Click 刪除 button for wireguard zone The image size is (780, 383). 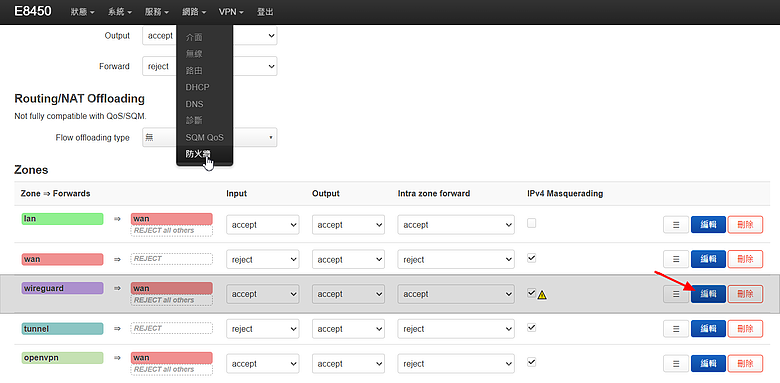tap(745, 294)
